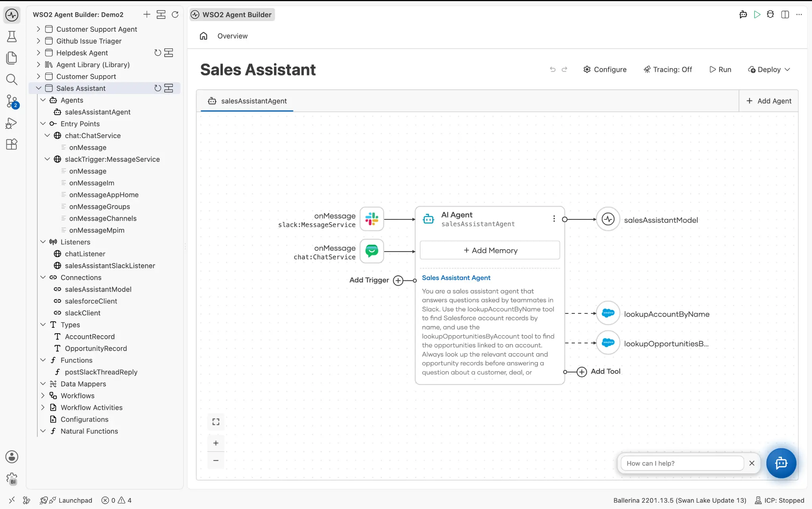Open the Testing flask icon in activity bar
812x509 pixels.
12,36
